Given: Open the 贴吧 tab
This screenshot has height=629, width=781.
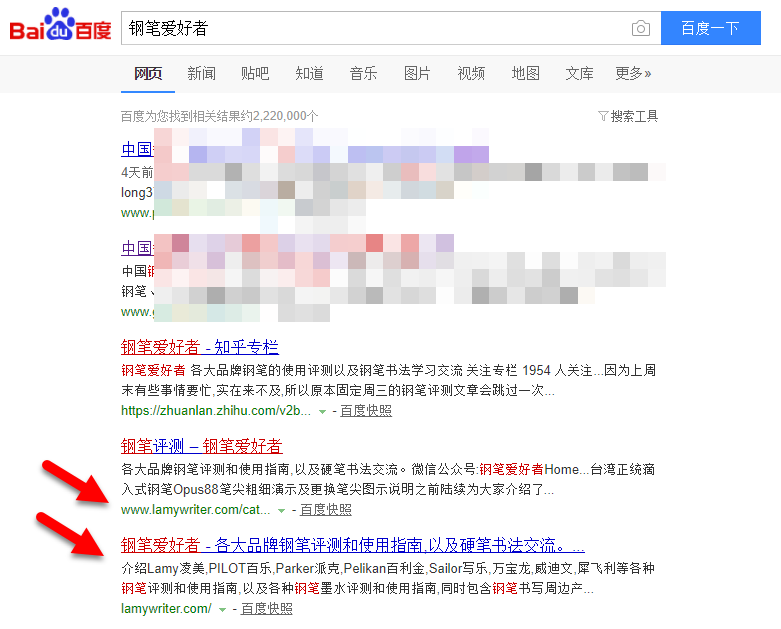Looking at the screenshot, I should tap(255, 73).
